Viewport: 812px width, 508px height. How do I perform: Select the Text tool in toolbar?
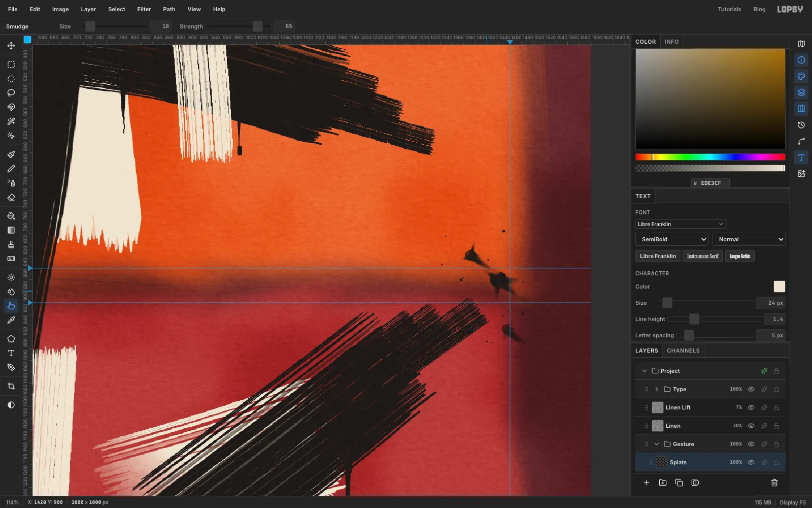pyautogui.click(x=11, y=353)
